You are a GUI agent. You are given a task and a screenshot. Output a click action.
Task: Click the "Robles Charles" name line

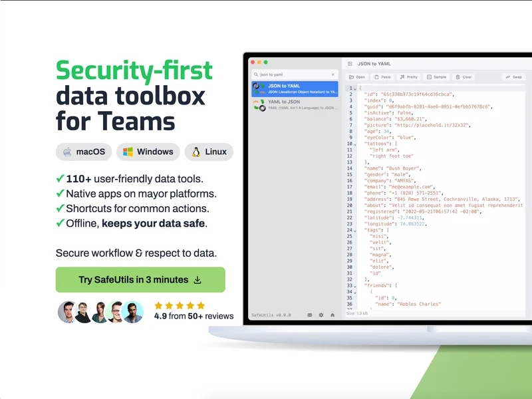click(x=408, y=304)
